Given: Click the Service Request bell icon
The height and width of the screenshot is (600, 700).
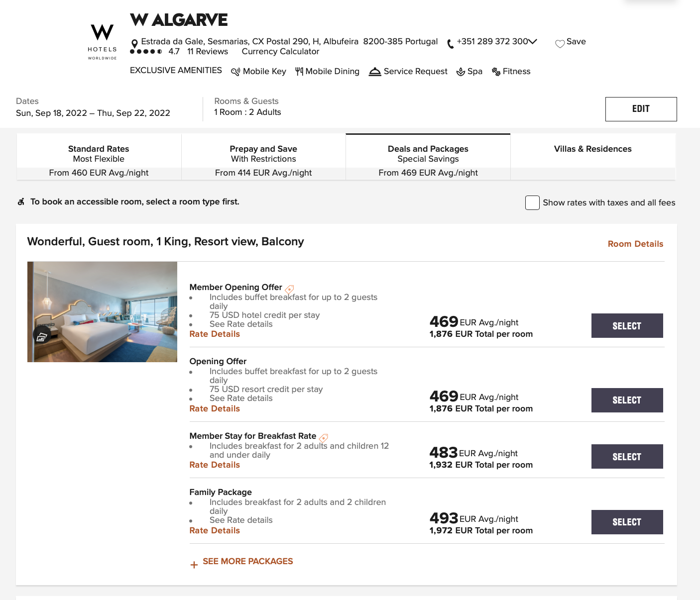Looking at the screenshot, I should (375, 72).
